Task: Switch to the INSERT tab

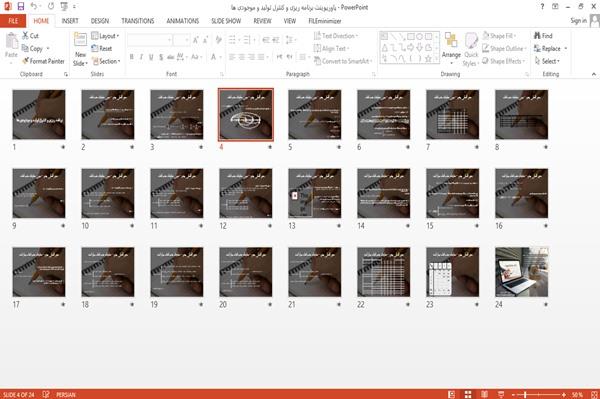Action: click(70, 21)
